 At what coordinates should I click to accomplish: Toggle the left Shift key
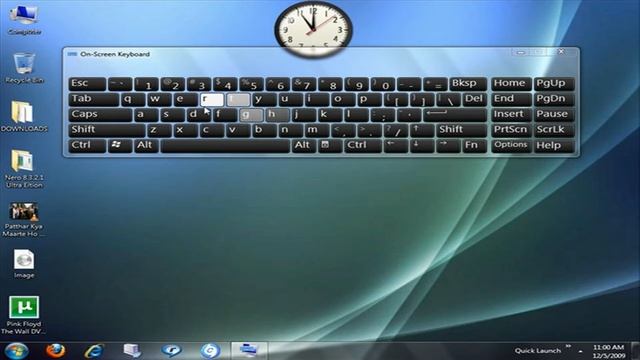click(107, 130)
